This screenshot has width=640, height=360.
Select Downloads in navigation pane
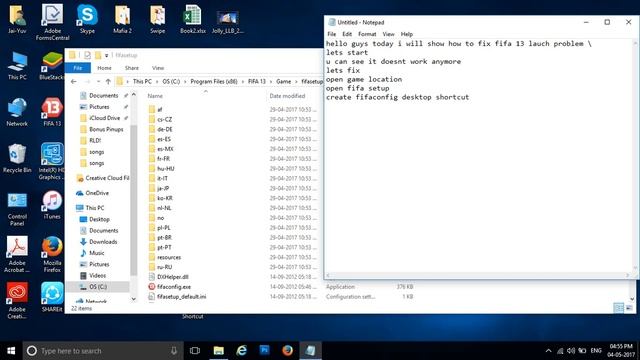[x=103, y=242]
